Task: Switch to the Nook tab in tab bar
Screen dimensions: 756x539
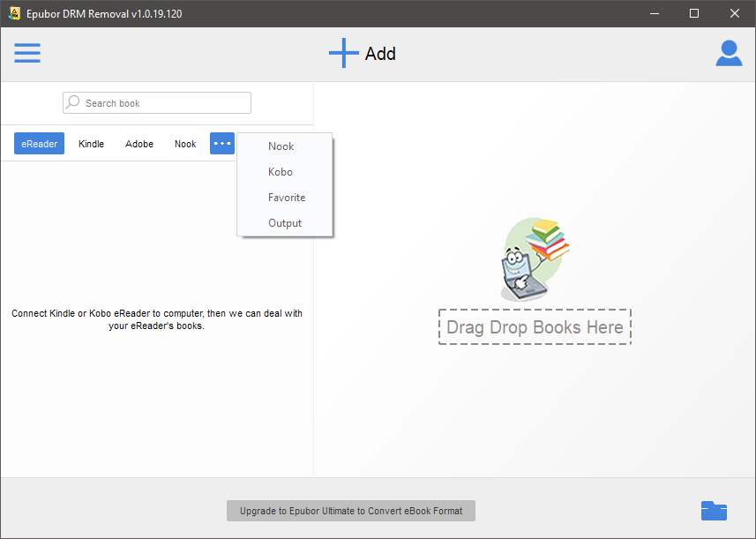Action: point(185,144)
